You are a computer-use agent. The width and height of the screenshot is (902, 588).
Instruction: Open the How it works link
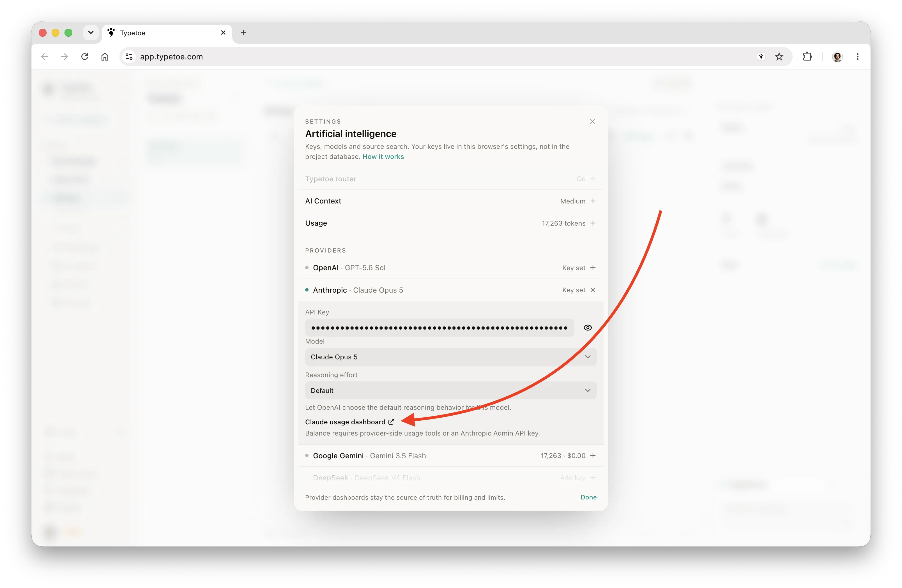[383, 157]
